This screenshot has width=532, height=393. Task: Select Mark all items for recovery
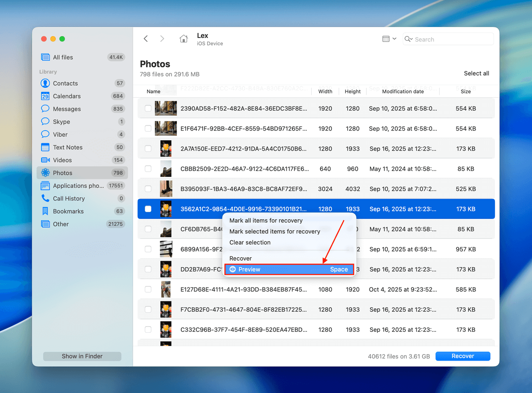(x=266, y=221)
